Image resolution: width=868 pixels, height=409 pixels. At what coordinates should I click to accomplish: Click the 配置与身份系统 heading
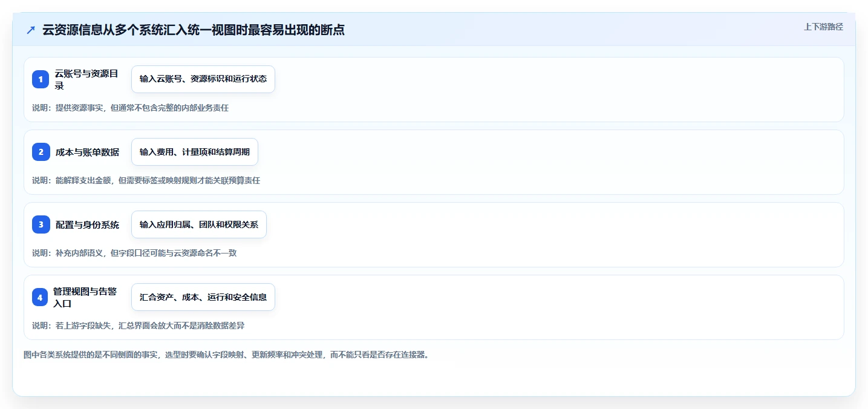(87, 224)
